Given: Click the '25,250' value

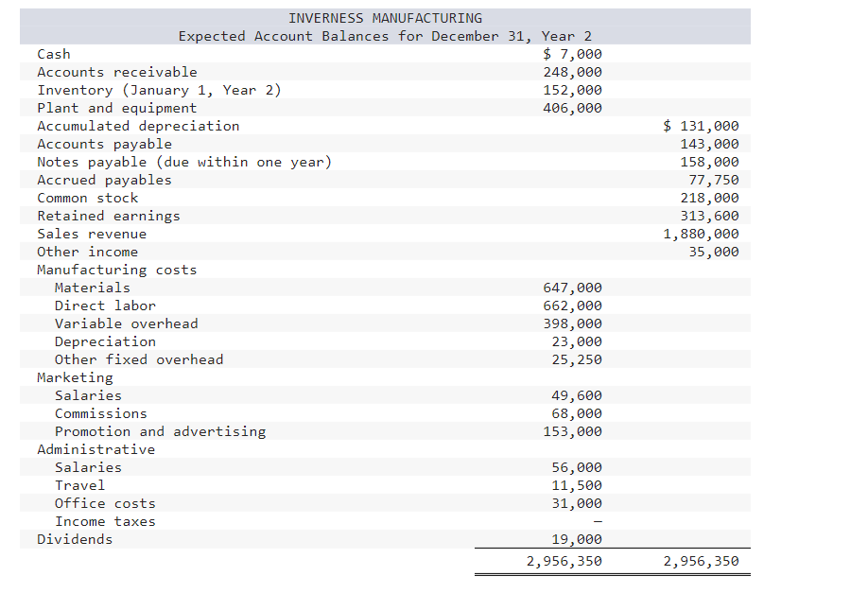Looking at the screenshot, I should coord(577,359).
